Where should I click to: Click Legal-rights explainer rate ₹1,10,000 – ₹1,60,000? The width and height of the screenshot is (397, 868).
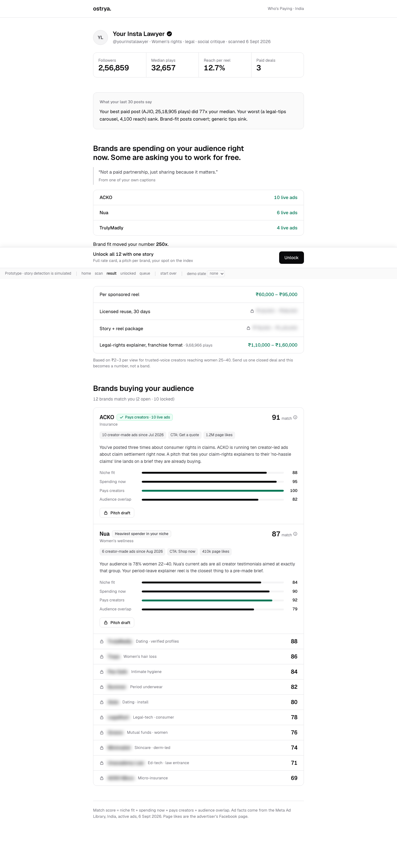(x=273, y=345)
